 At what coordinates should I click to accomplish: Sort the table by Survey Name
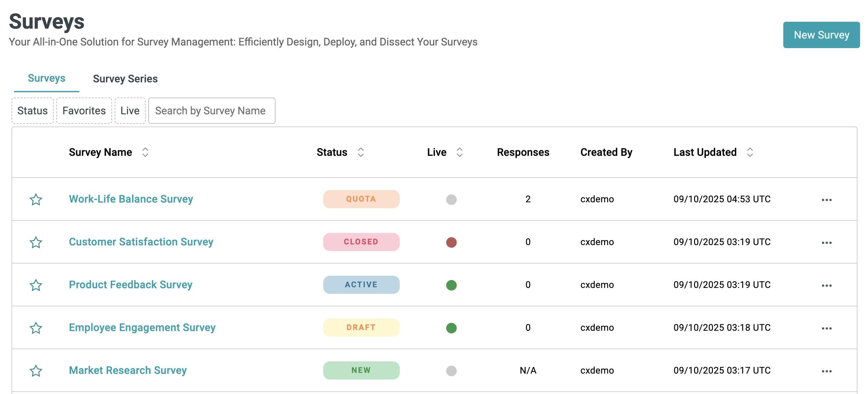pos(145,152)
